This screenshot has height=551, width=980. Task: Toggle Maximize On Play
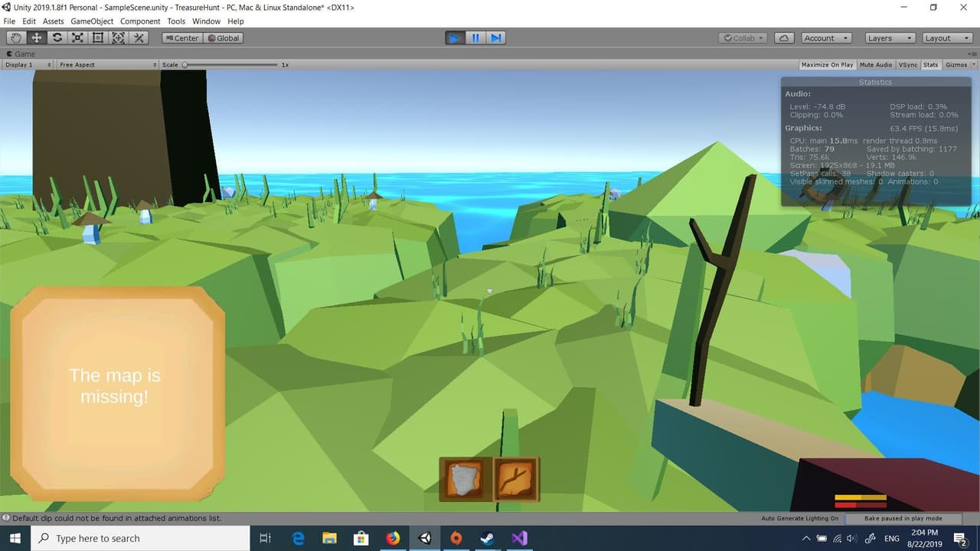pos(827,65)
